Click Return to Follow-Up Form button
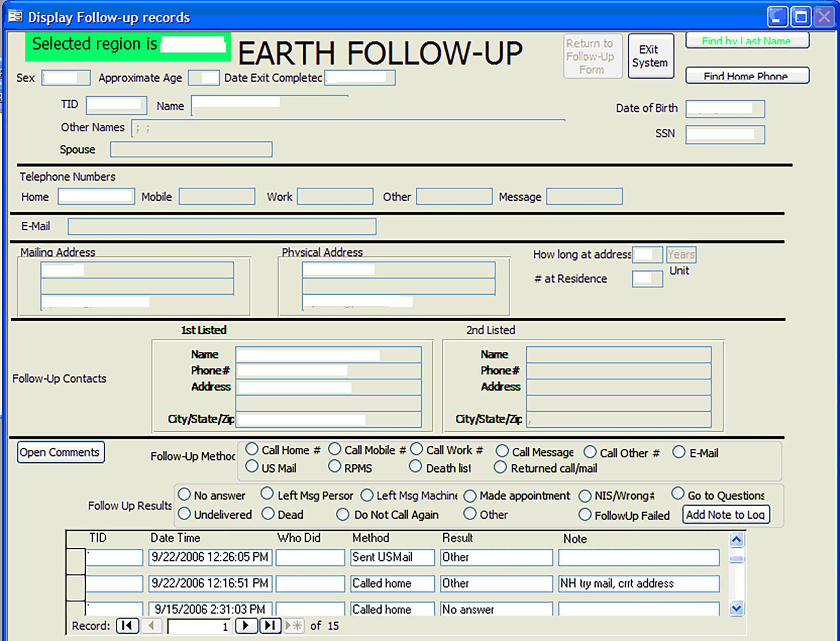Image resolution: width=840 pixels, height=641 pixels. [x=592, y=56]
